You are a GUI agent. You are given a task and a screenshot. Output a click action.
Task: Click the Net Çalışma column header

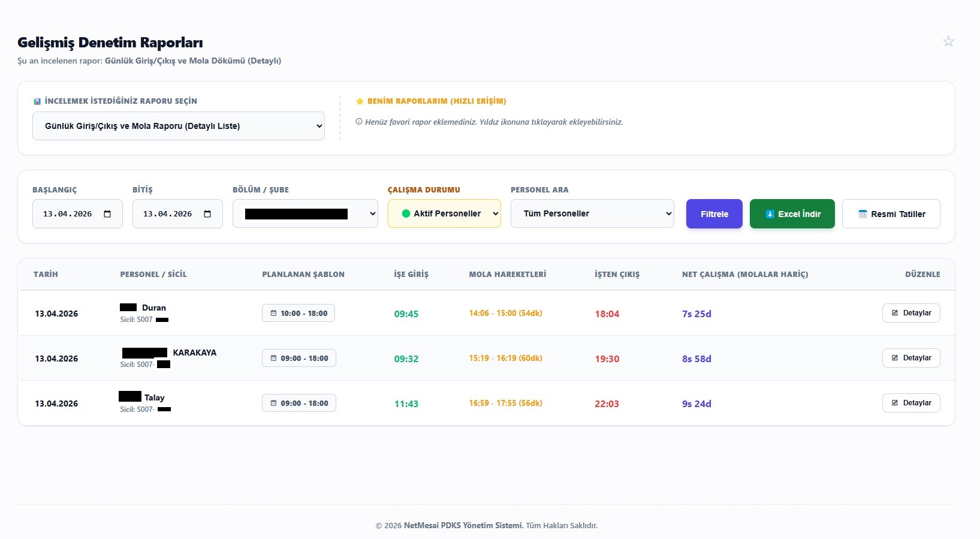point(745,275)
